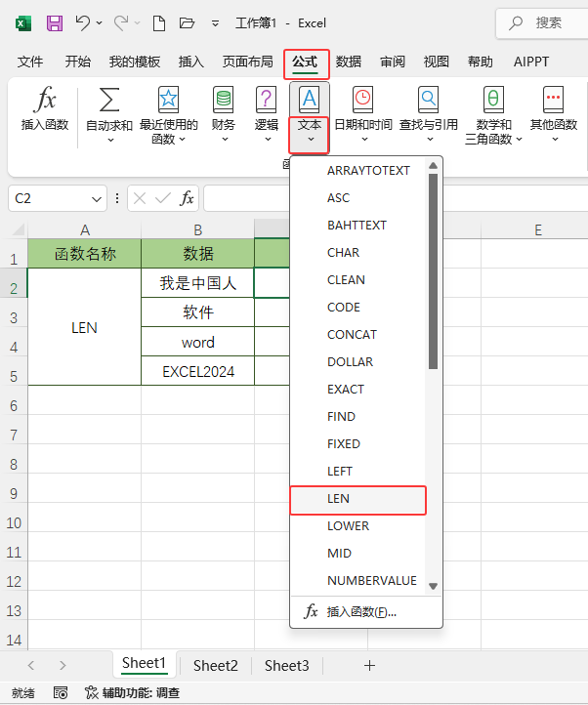Switch to the 开始 tab
588x705 pixels.
point(78,62)
